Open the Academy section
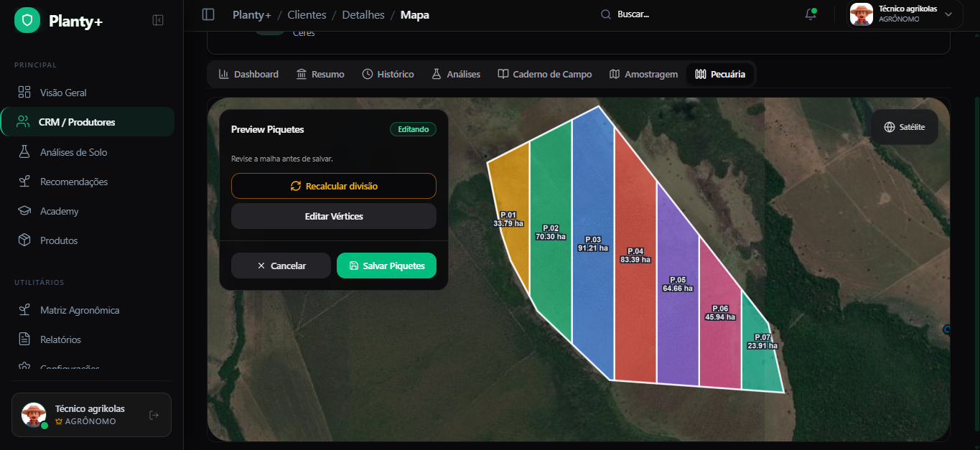The image size is (980, 450). click(59, 211)
